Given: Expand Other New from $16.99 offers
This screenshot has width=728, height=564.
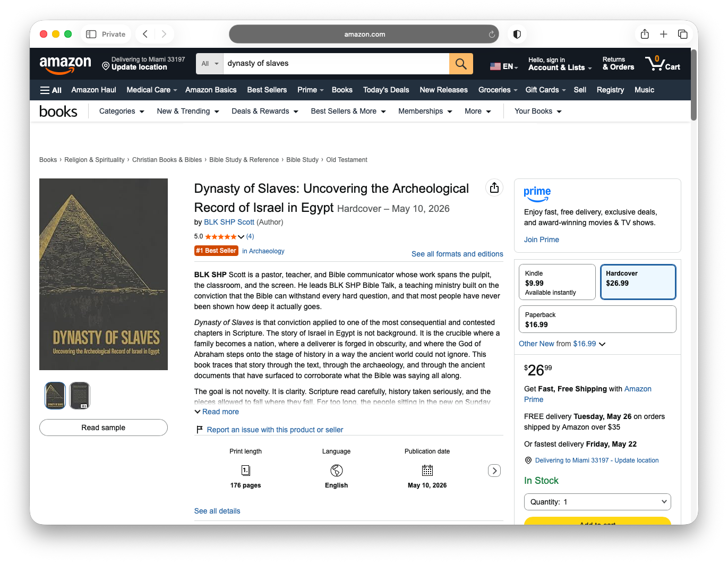Looking at the screenshot, I should (x=562, y=344).
